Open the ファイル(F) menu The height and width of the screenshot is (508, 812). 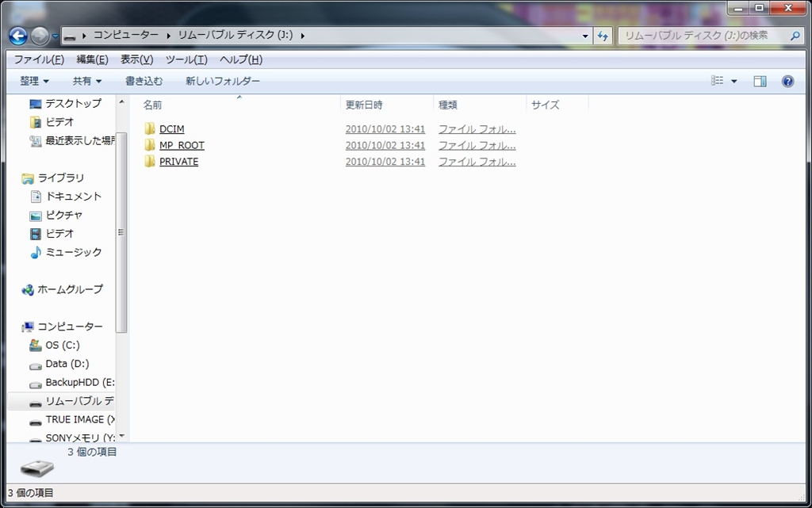coord(39,59)
